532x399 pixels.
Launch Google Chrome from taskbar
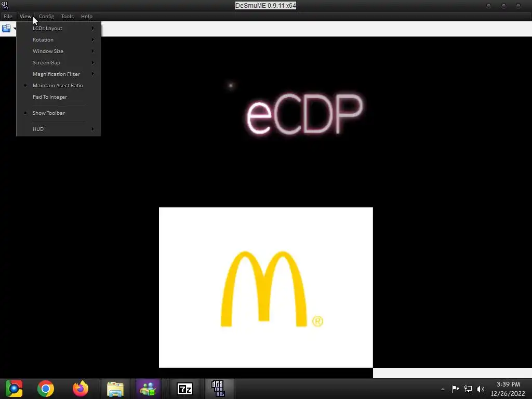click(x=46, y=389)
